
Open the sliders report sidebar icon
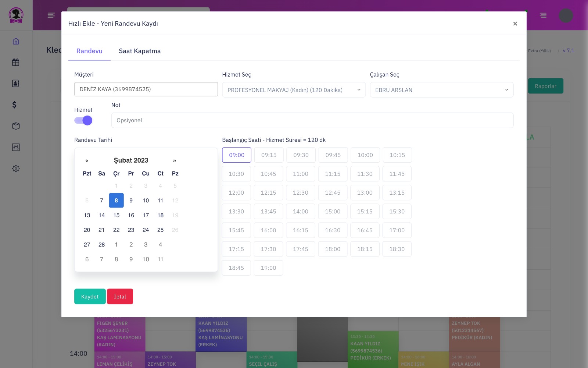(16, 147)
